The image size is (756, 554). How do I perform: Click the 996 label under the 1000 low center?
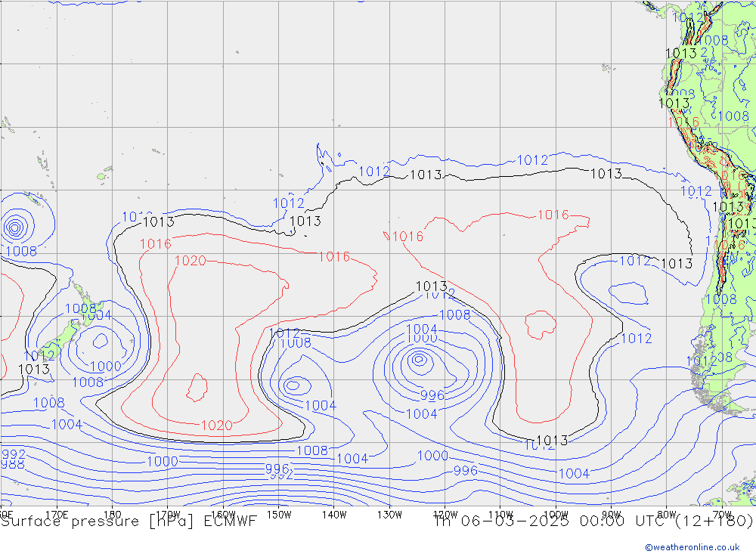click(x=432, y=395)
